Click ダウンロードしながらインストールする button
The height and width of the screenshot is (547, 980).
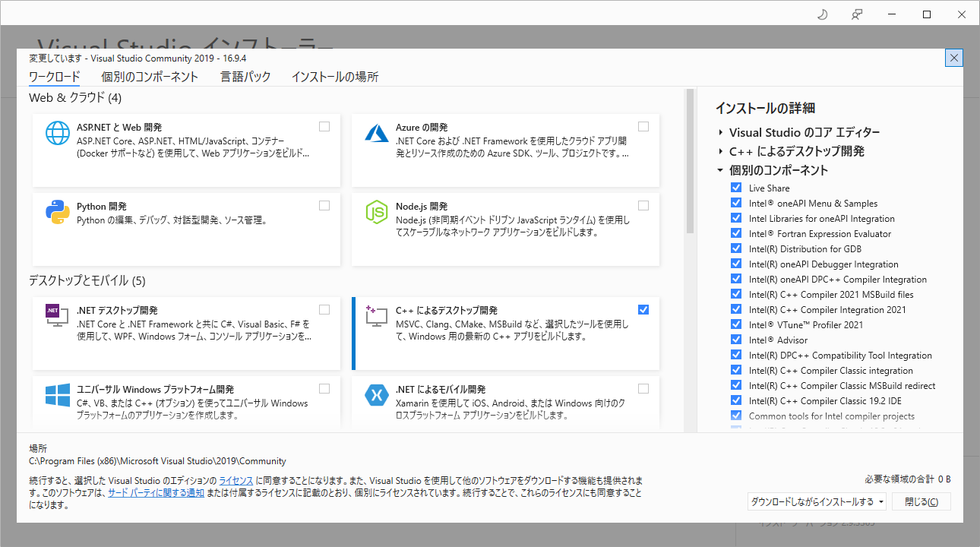click(x=811, y=501)
